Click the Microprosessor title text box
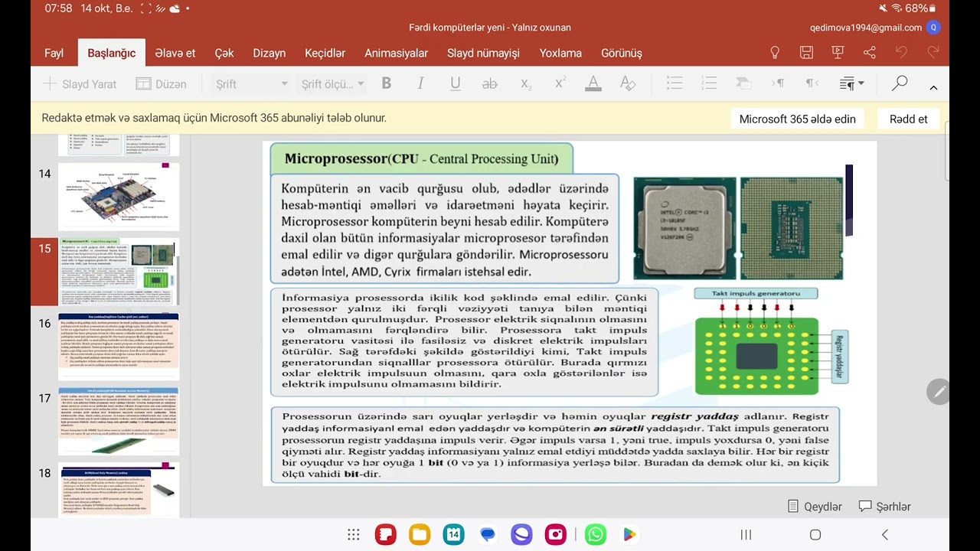980x551 pixels. pos(421,159)
